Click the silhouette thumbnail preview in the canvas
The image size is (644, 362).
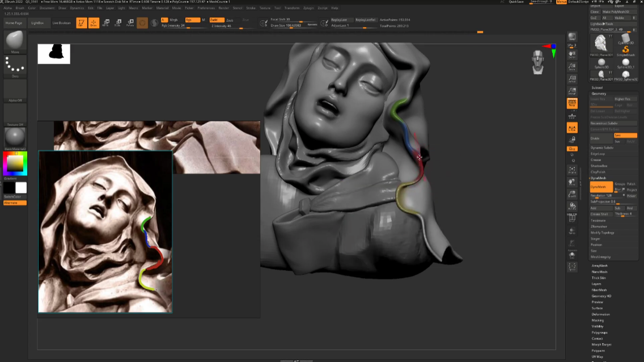(54, 54)
